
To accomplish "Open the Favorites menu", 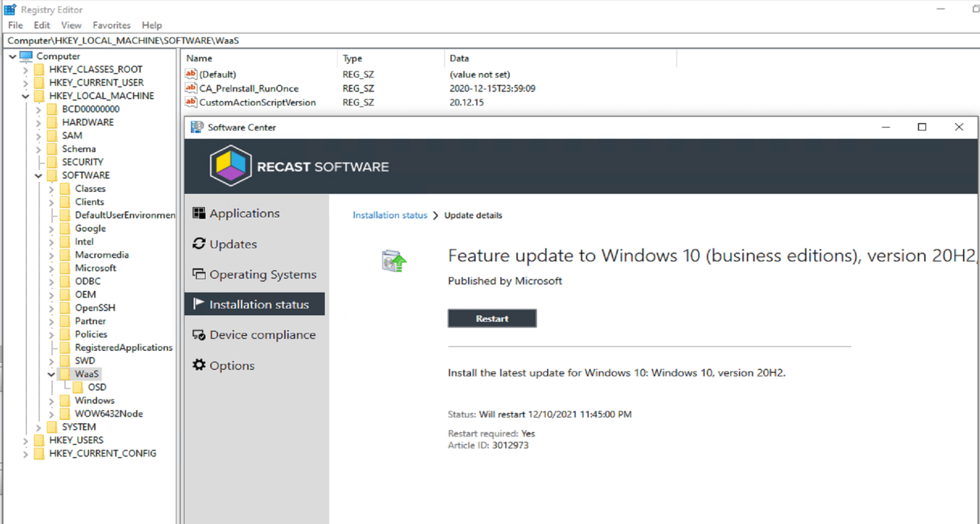I will point(111,25).
